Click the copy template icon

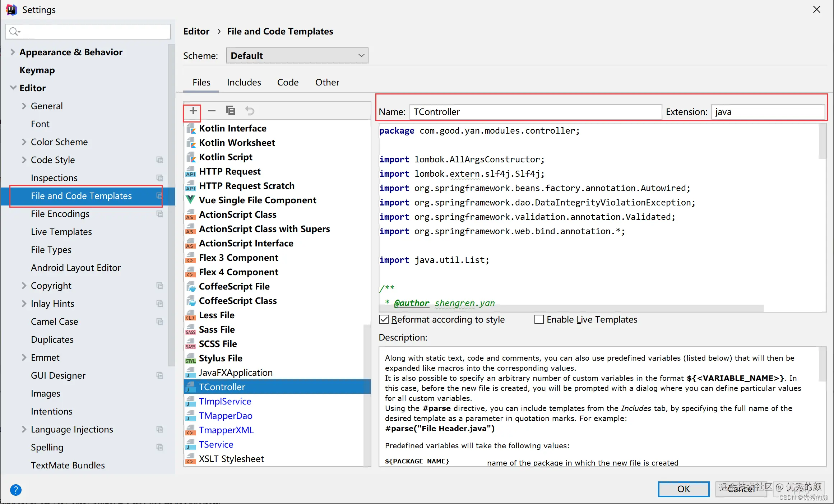231,111
